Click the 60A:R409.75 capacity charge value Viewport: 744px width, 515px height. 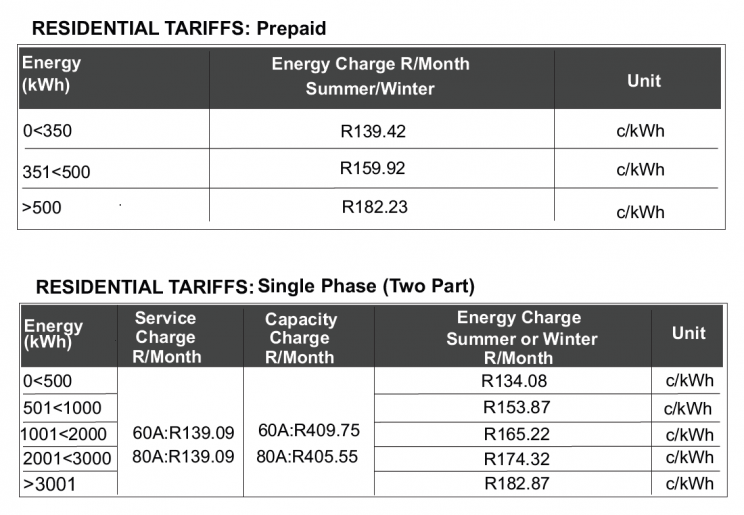308,431
